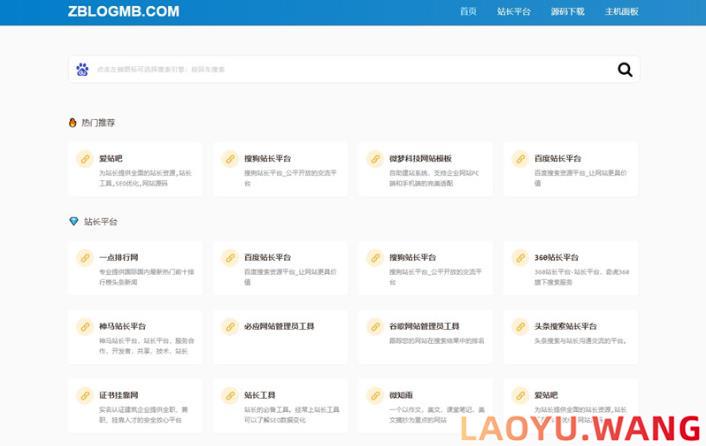Open the 360站长平台 title link
706x446 pixels.
tap(557, 257)
